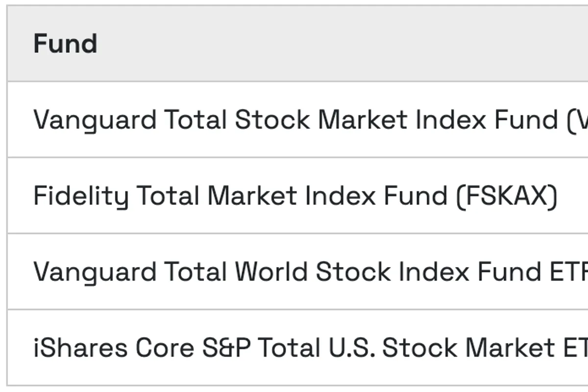Viewport: 588px width, 392px height.
Task: Click Vanguard in the Total Stock Market row
Action: [95, 120]
